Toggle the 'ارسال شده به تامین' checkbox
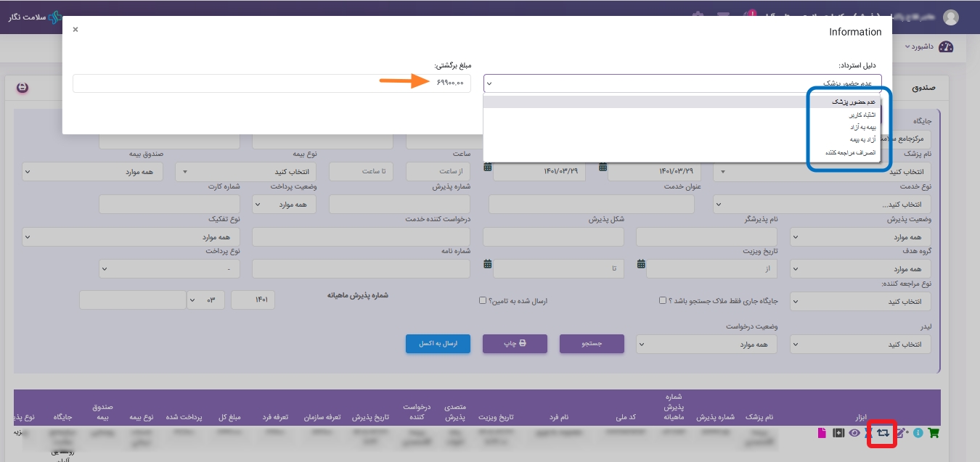 point(483,300)
